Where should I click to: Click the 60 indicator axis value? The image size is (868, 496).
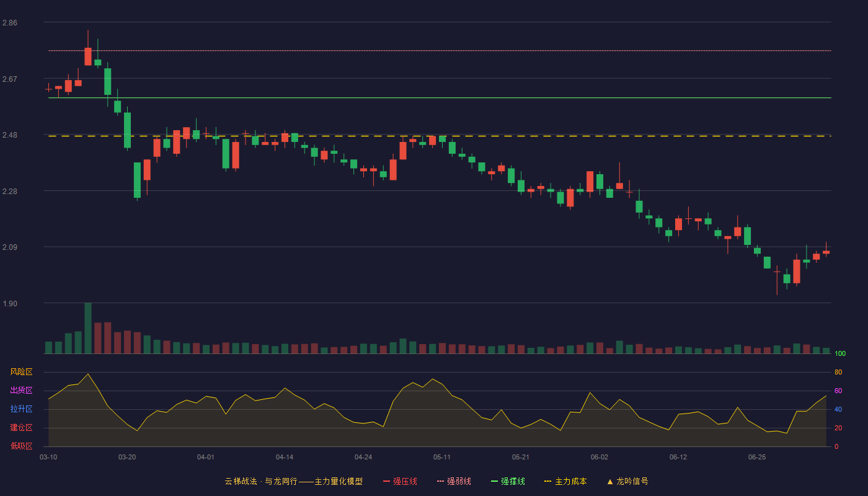pos(838,391)
